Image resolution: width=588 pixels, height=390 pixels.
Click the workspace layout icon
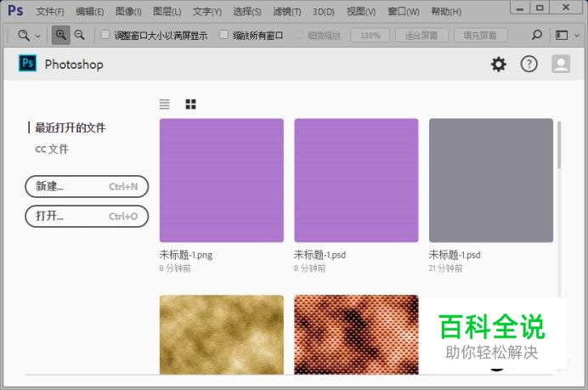pyautogui.click(x=562, y=35)
